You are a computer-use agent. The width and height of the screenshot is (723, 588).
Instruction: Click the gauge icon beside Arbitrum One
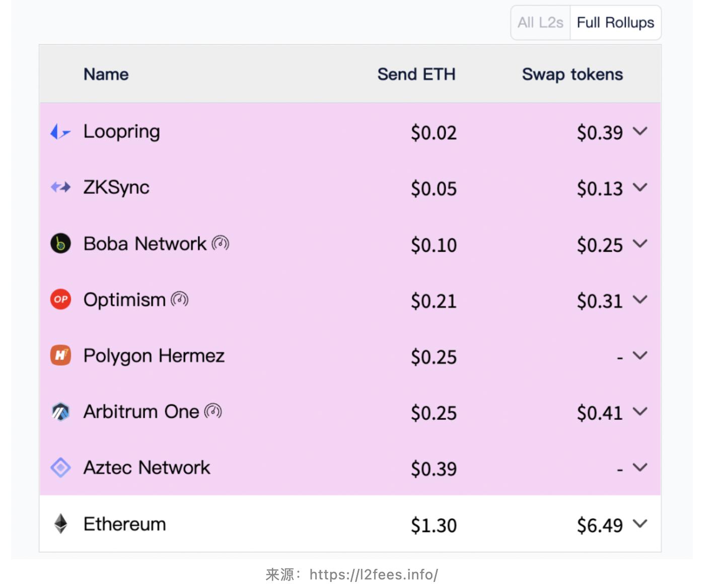pos(213,412)
